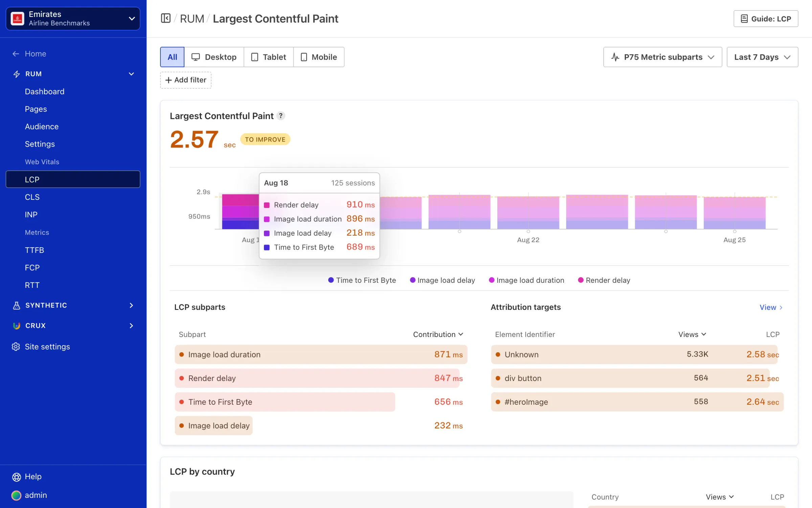This screenshot has height=508, width=812.
Task: Click the RUM breadcrumb link
Action: (192, 19)
